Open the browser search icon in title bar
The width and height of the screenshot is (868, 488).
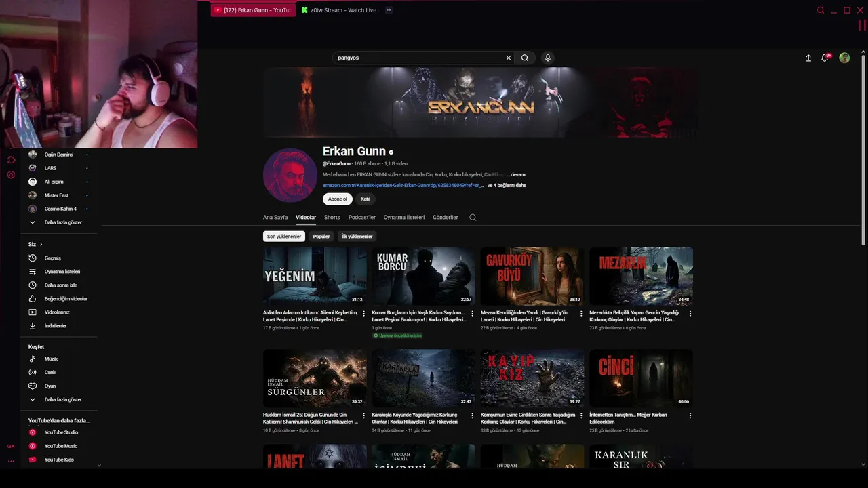tap(821, 10)
